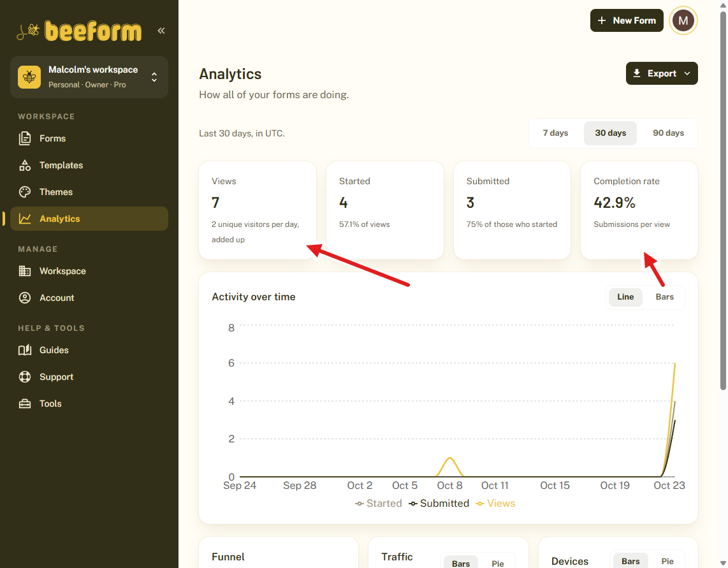Open the Themes section
The image size is (728, 568).
89,192
